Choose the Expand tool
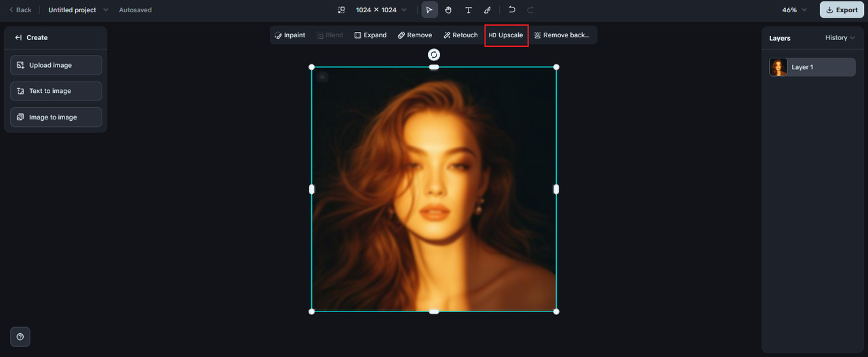This screenshot has height=357, width=868. pos(370,35)
